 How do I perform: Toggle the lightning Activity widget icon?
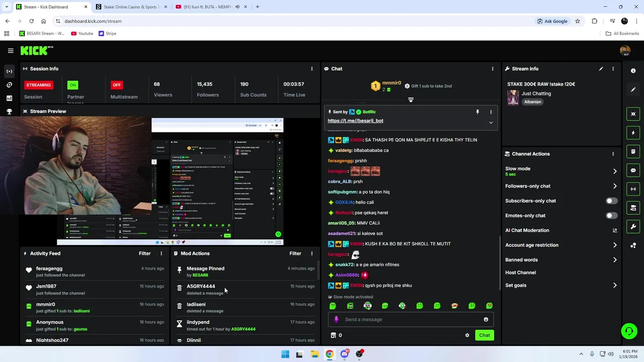633,133
